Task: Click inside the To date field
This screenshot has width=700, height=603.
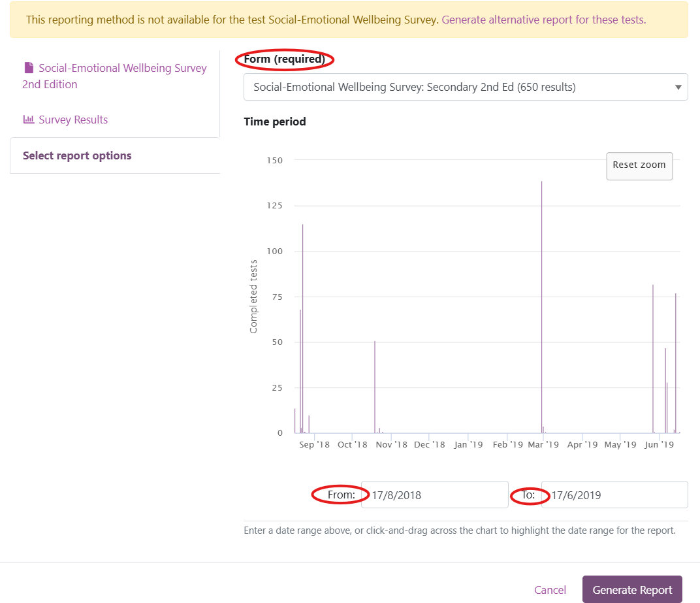Action: (x=614, y=495)
